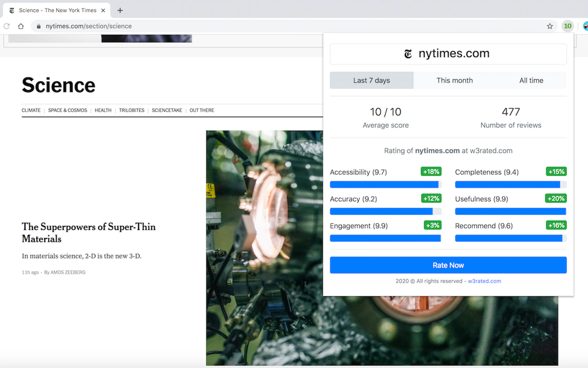
Task: Click 'In materials science, 2-D is the new 3-D.' summary
Action: point(82,256)
